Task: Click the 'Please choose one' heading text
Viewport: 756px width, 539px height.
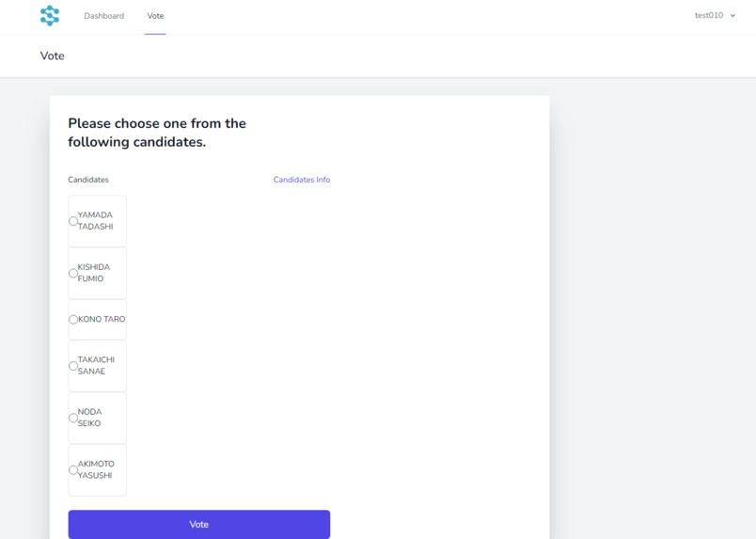Action: (x=157, y=133)
